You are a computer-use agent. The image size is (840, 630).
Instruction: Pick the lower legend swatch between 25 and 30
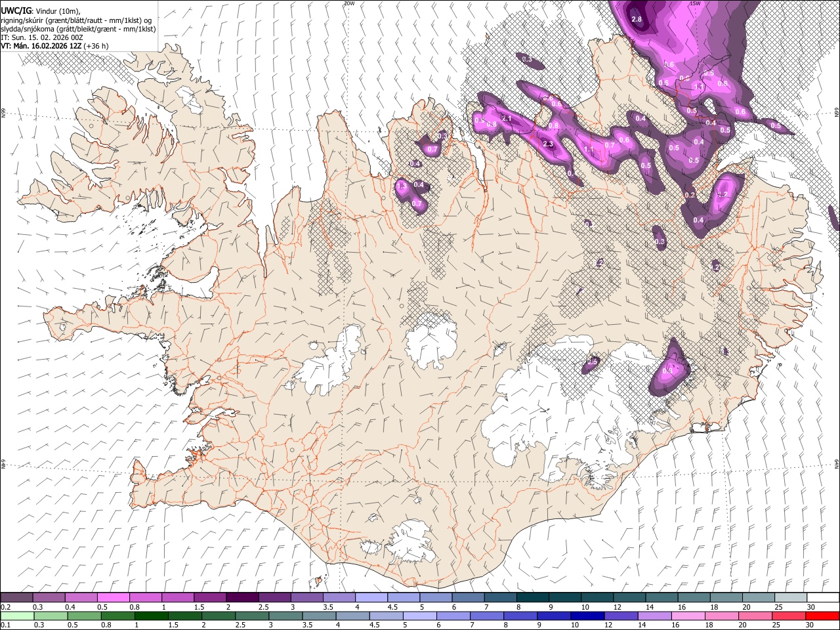(789, 616)
